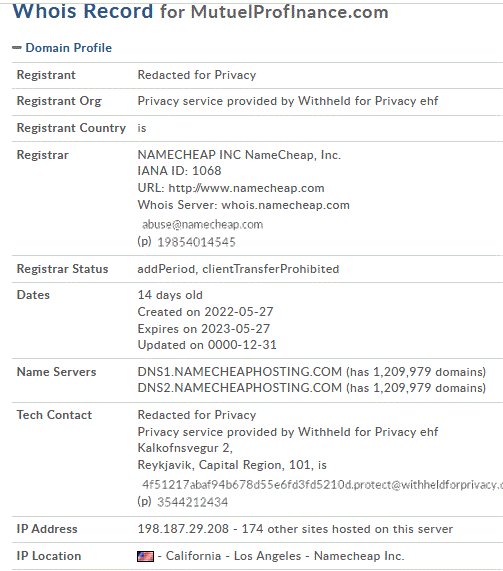Click the 'Registrant Country' row label
Screen dimensions: 503x571
(x=71, y=128)
